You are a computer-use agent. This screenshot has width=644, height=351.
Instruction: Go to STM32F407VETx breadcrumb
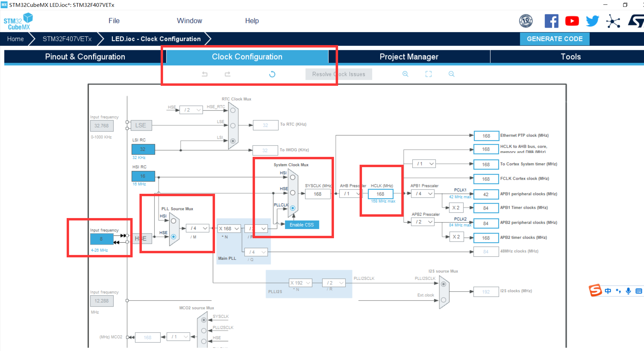(67, 39)
